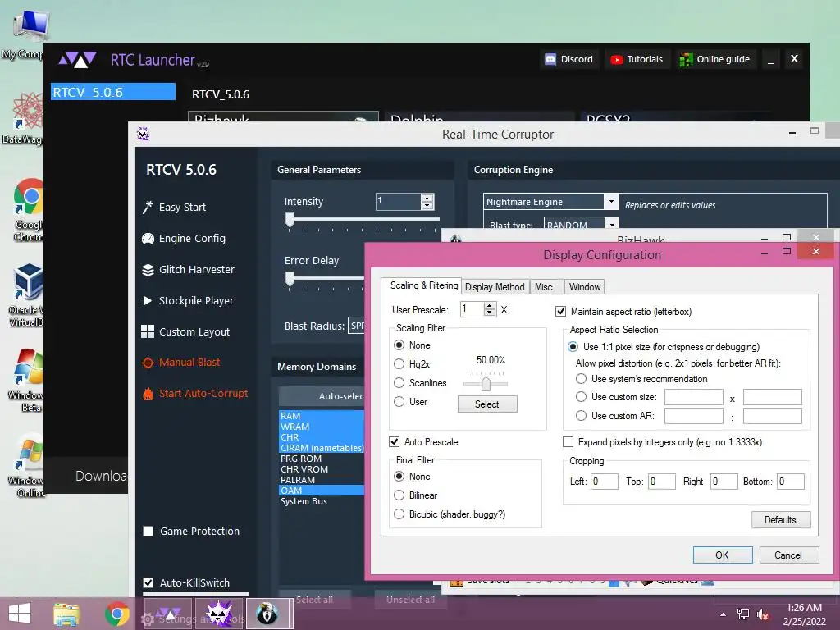This screenshot has width=840, height=630.
Task: Trigger Manual Blast in RTCV sidebar
Action: pyautogui.click(x=180, y=363)
